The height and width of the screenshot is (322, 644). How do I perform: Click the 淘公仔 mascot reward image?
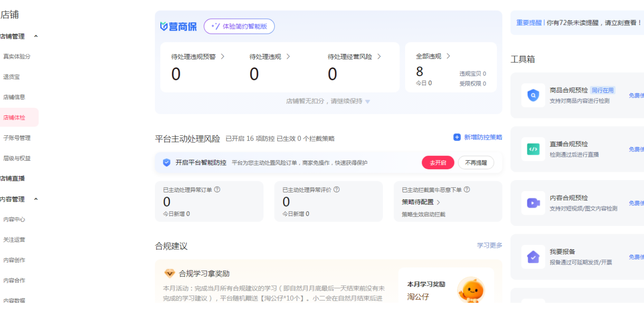click(x=470, y=290)
